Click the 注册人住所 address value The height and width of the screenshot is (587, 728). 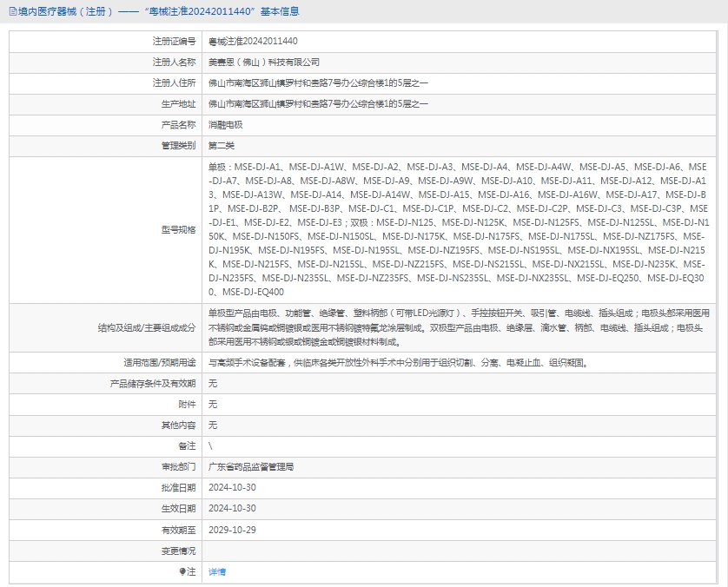coord(318,82)
